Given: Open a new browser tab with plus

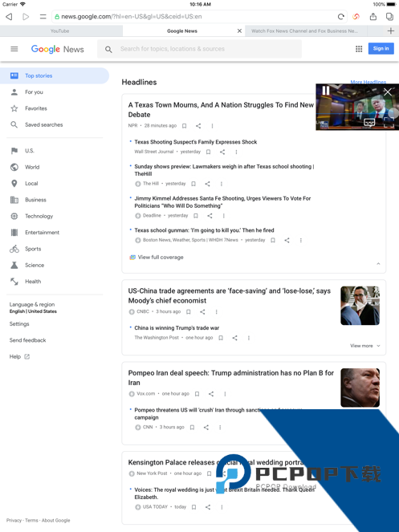Looking at the screenshot, I should pos(390,30).
